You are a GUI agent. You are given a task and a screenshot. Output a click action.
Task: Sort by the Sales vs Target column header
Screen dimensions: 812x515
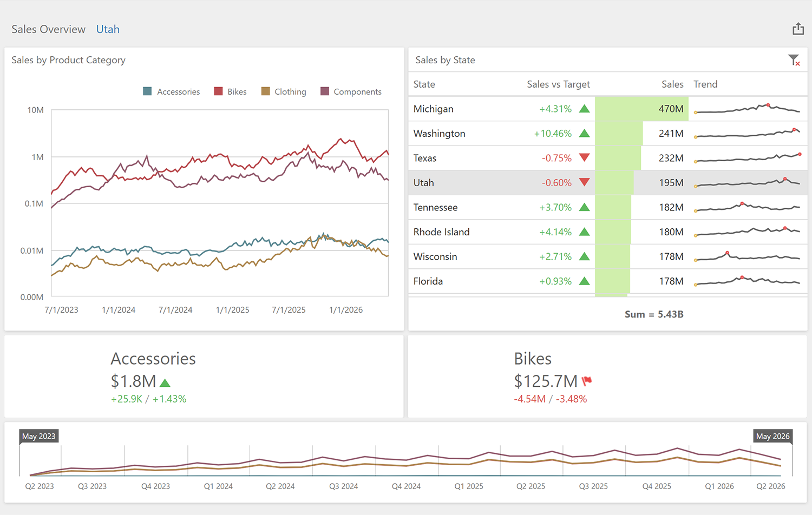pyautogui.click(x=558, y=84)
